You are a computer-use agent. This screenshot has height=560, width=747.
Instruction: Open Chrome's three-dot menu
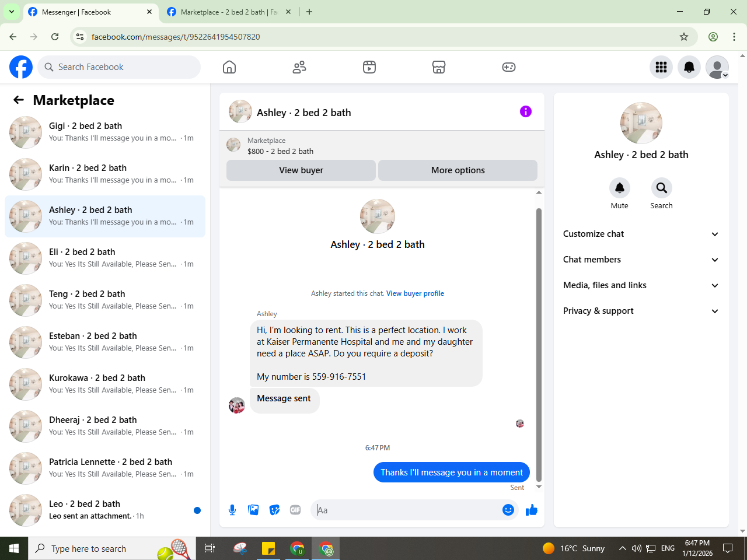(734, 37)
